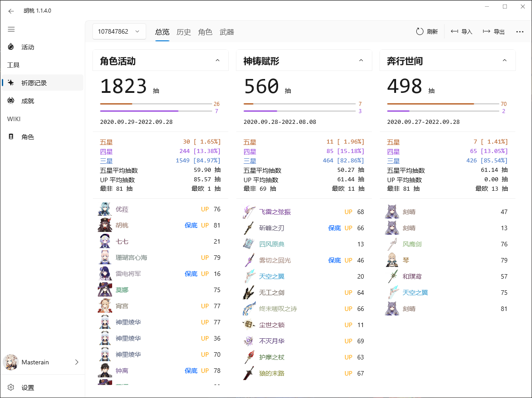Click the 导入 import button
Viewport: 532px width, 398px height.
462,32
